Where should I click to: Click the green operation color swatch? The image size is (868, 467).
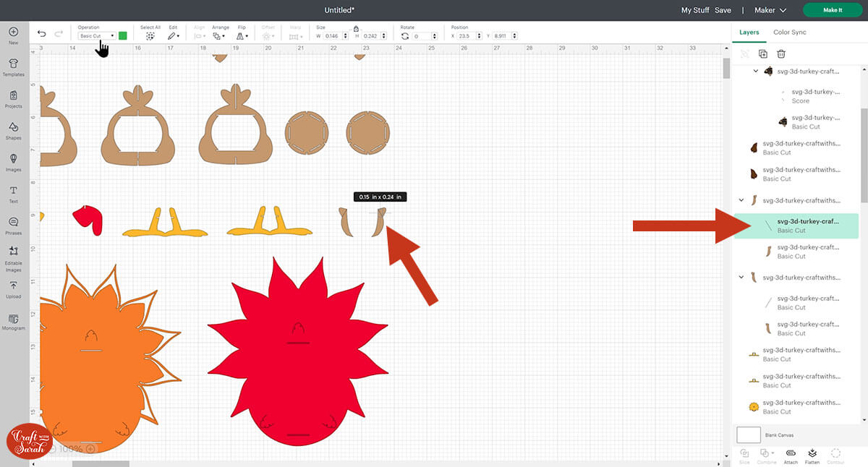[x=123, y=35]
